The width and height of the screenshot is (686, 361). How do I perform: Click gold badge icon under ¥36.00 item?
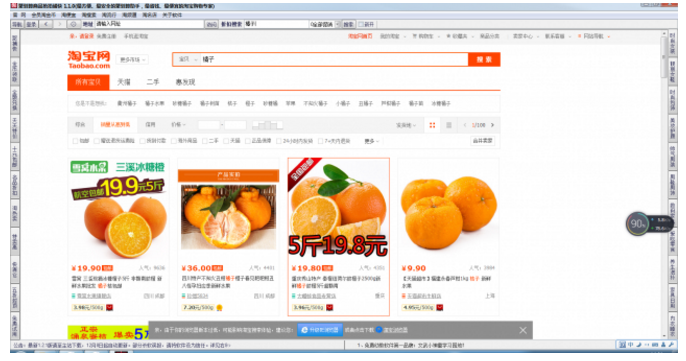(x=219, y=308)
